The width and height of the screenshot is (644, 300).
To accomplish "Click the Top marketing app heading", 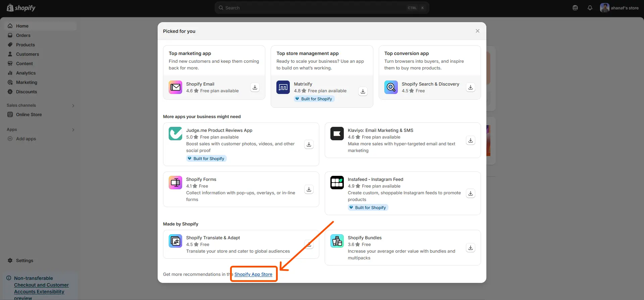I will tap(190, 53).
